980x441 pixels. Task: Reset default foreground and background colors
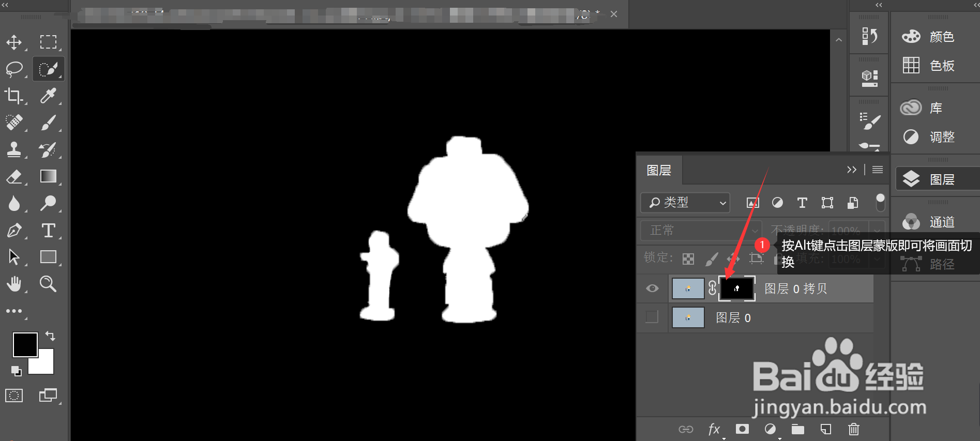pyautogui.click(x=16, y=371)
